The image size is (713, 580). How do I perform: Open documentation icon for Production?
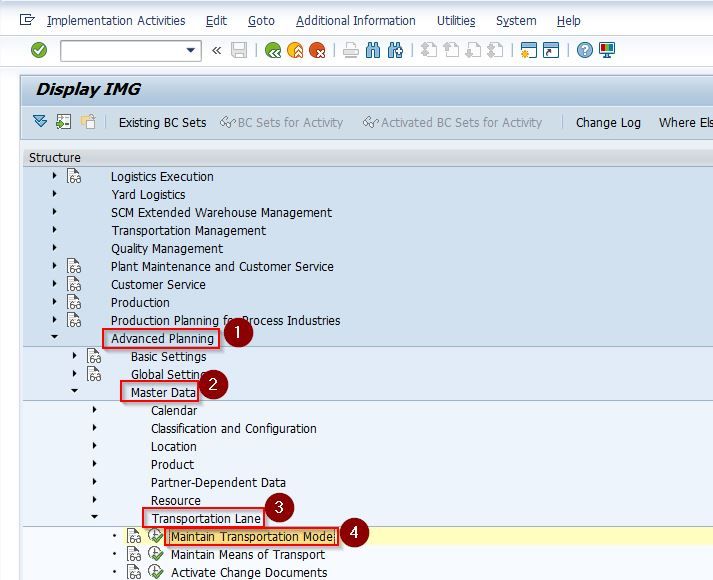pos(74,302)
